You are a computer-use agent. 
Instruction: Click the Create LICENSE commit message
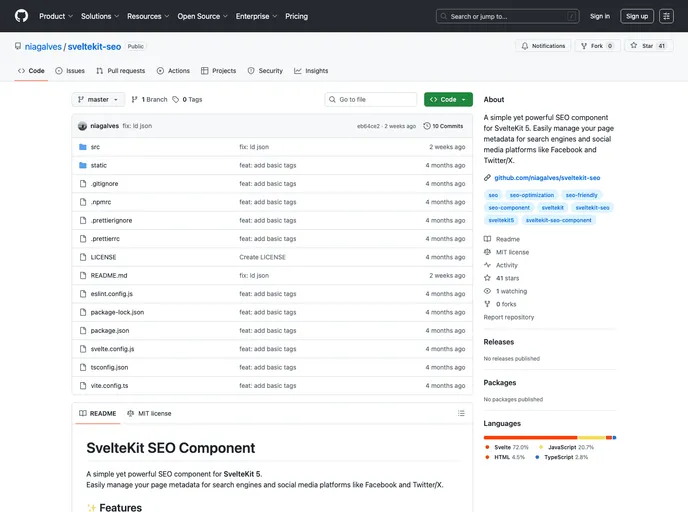tap(262, 257)
